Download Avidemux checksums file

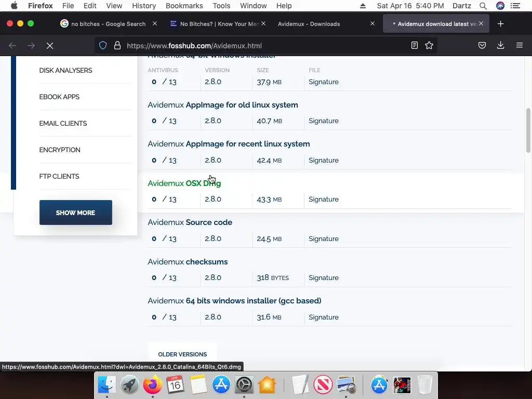coord(188,262)
